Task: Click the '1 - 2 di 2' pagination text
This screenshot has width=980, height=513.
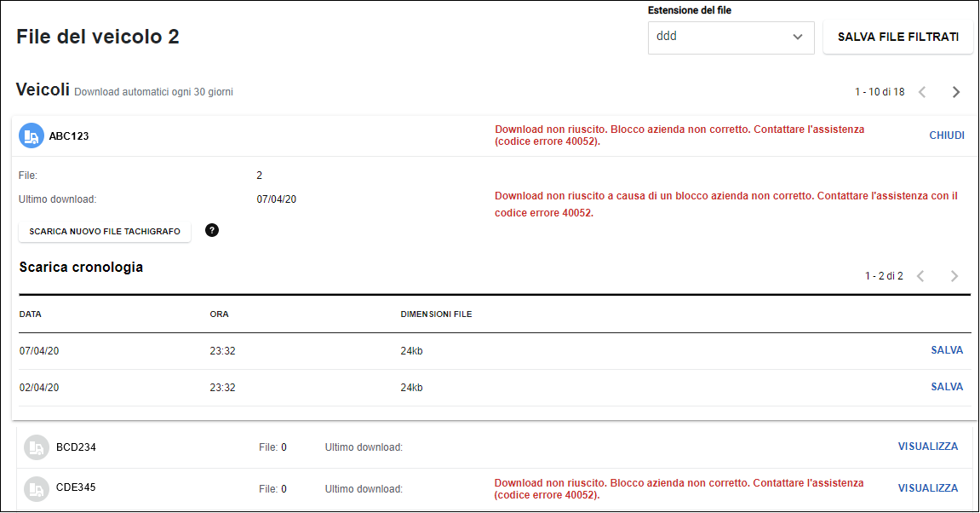Action: click(884, 276)
